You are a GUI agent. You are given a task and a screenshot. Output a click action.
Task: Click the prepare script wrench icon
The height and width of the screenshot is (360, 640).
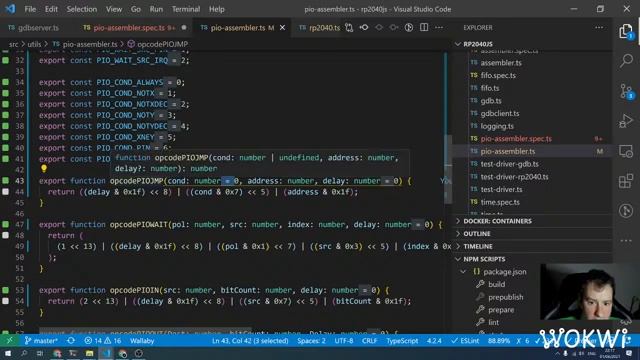(480, 310)
